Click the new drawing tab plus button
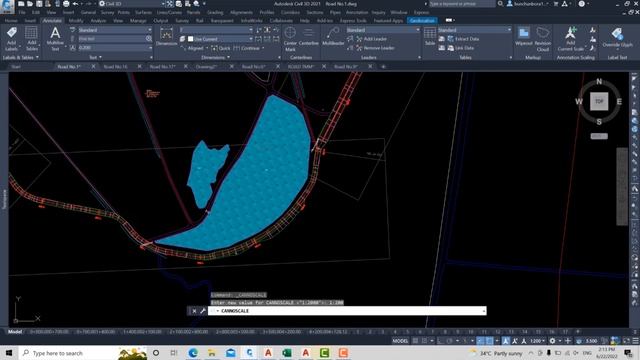Screen dimensions: 640x360 point(383,67)
